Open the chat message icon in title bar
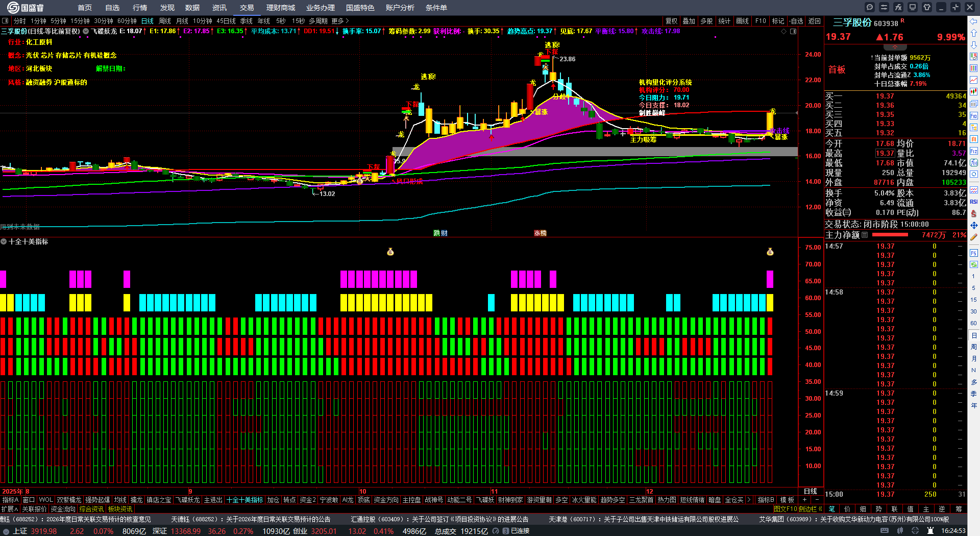The width and height of the screenshot is (980, 536). tap(870, 7)
